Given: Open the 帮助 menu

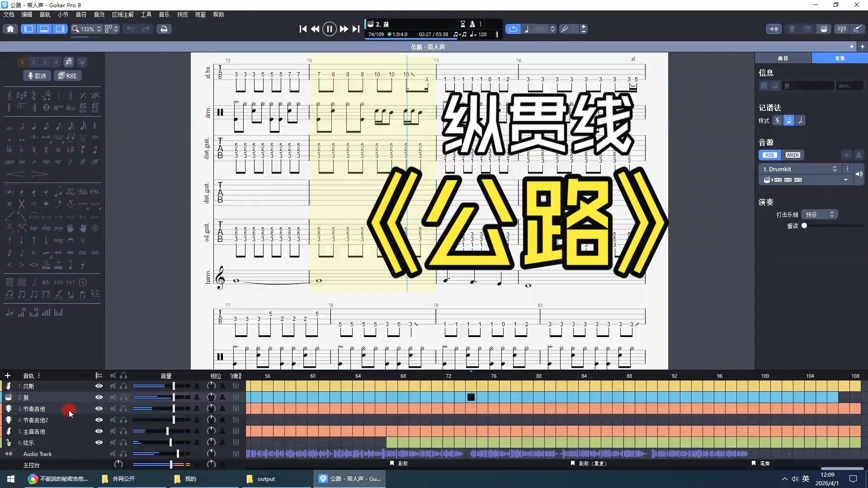Looking at the screenshot, I should 219,14.
